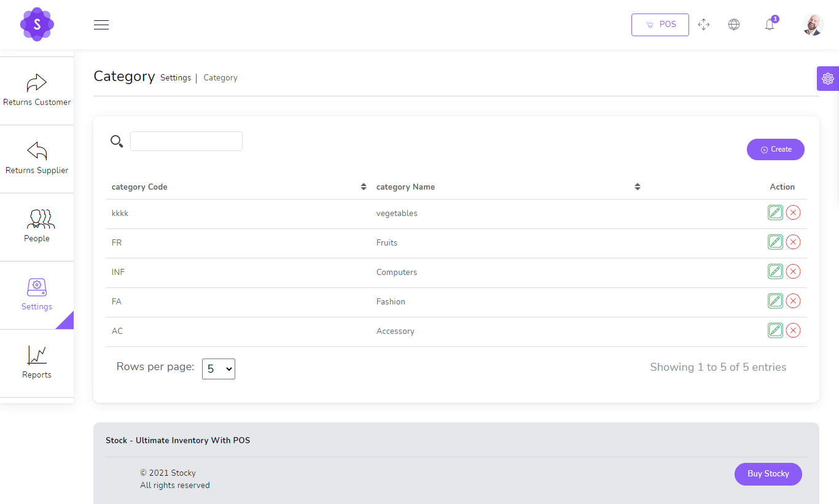
Task: Go to Returns Customer sidebar item
Action: point(37,90)
